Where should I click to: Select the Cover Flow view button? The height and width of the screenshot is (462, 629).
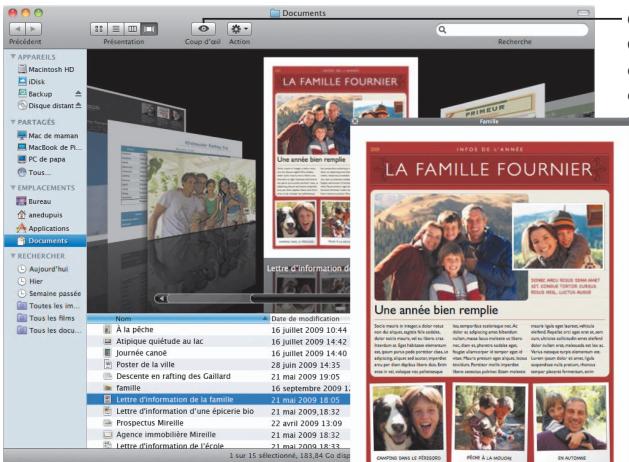click(x=149, y=29)
